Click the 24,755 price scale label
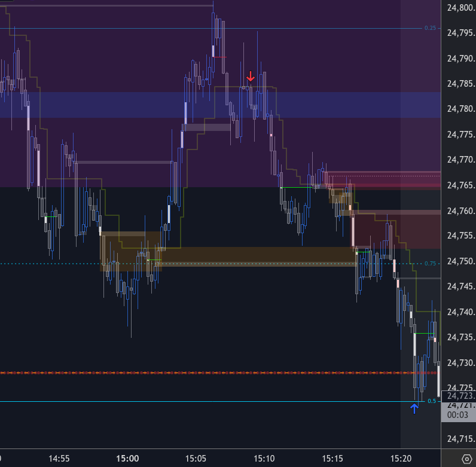This screenshot has height=467, width=476. 461,236
